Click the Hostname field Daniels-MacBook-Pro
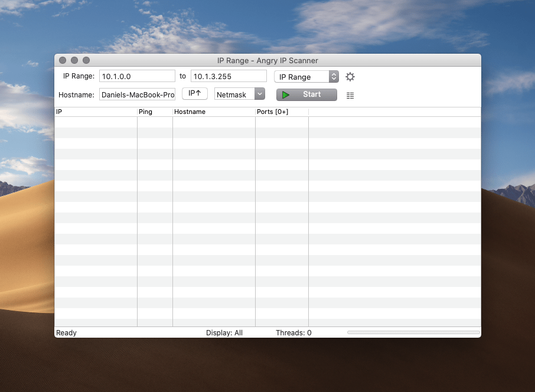 137,94
